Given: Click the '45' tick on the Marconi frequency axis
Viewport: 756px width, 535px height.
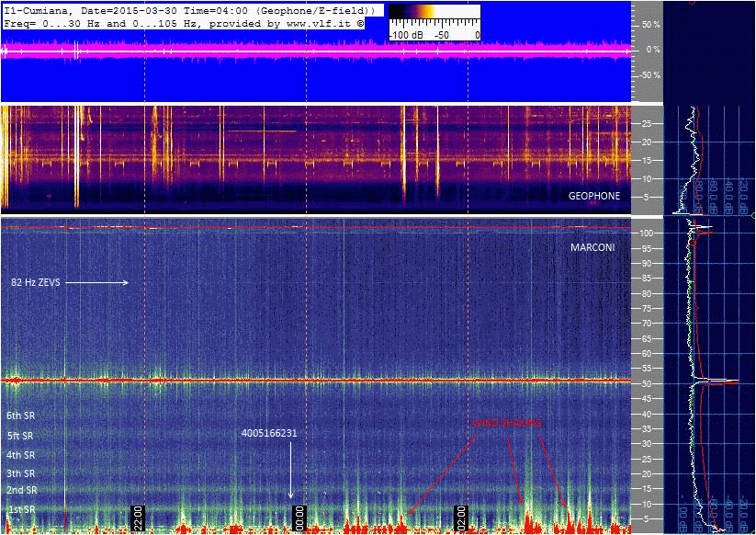Looking at the screenshot, I should (x=647, y=399).
